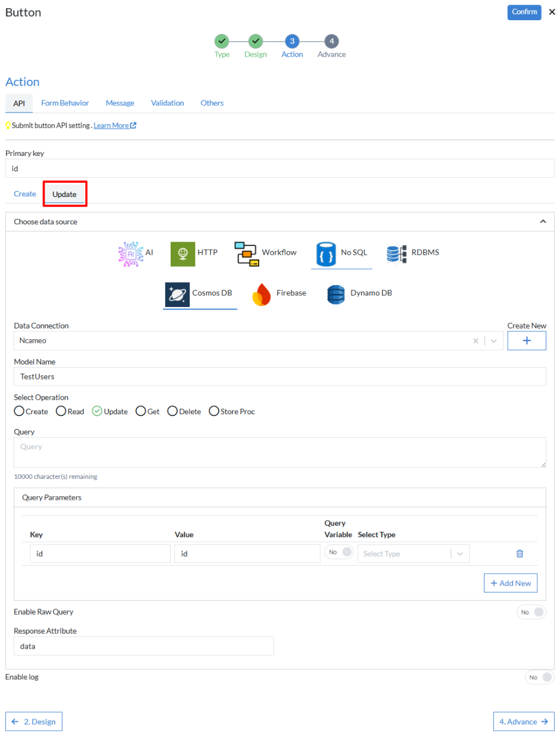Choose the HTTP data source icon
The height and width of the screenshot is (736, 560).
[183, 253]
